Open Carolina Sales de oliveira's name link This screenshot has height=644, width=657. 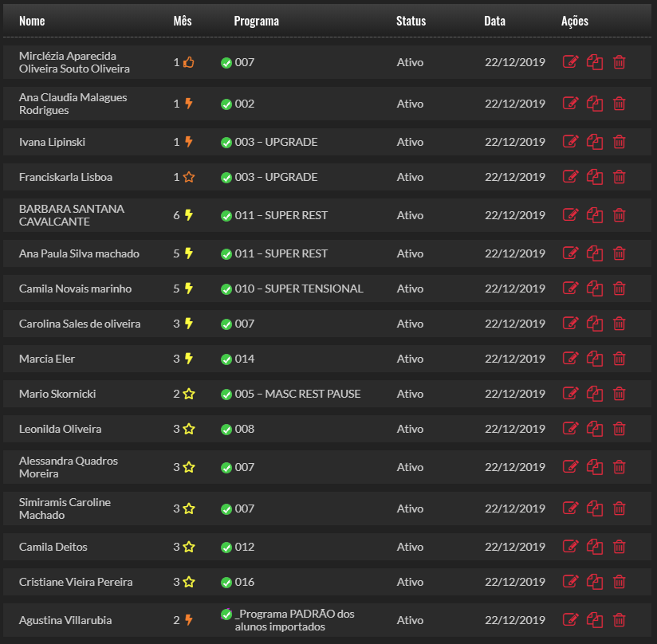tap(80, 324)
